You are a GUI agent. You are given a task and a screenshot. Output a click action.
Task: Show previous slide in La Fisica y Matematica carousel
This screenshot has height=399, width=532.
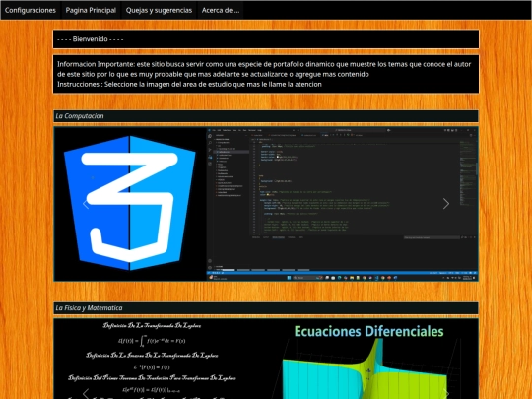tap(86, 393)
